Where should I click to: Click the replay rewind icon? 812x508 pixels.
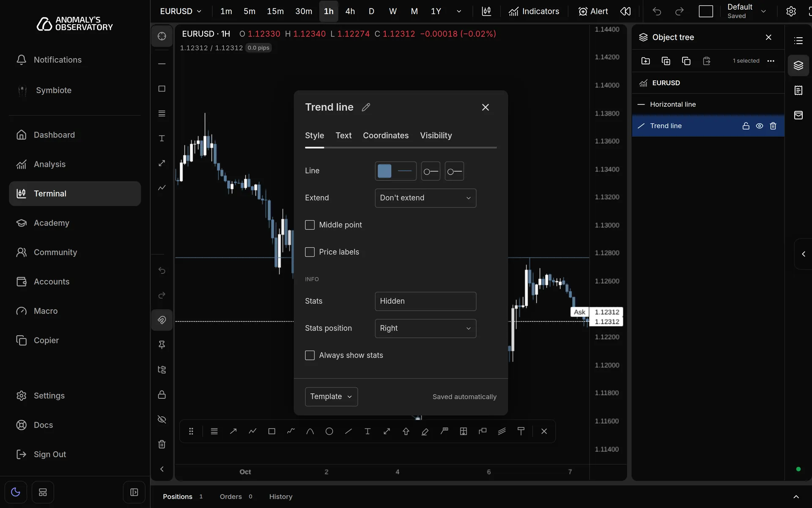[625, 11]
